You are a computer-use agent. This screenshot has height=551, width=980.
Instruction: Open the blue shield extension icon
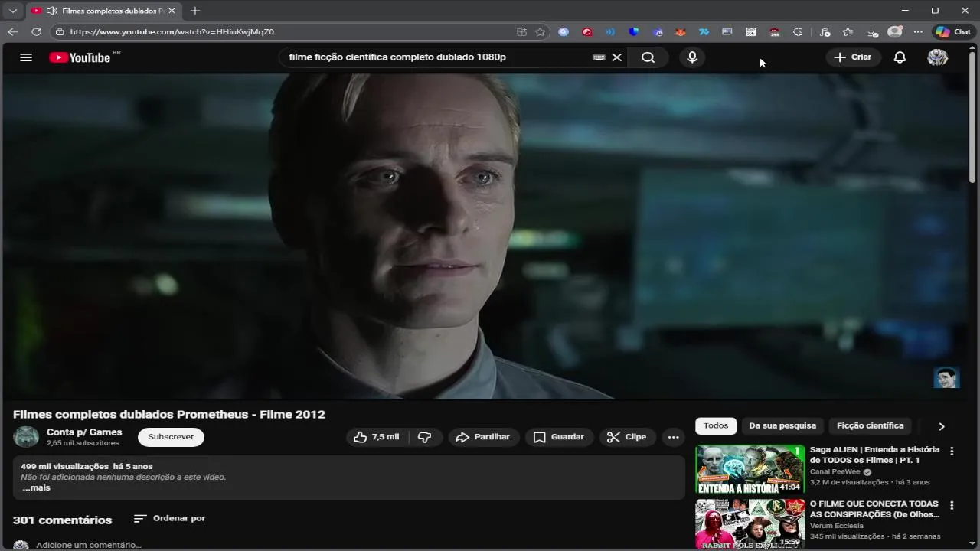634,31
